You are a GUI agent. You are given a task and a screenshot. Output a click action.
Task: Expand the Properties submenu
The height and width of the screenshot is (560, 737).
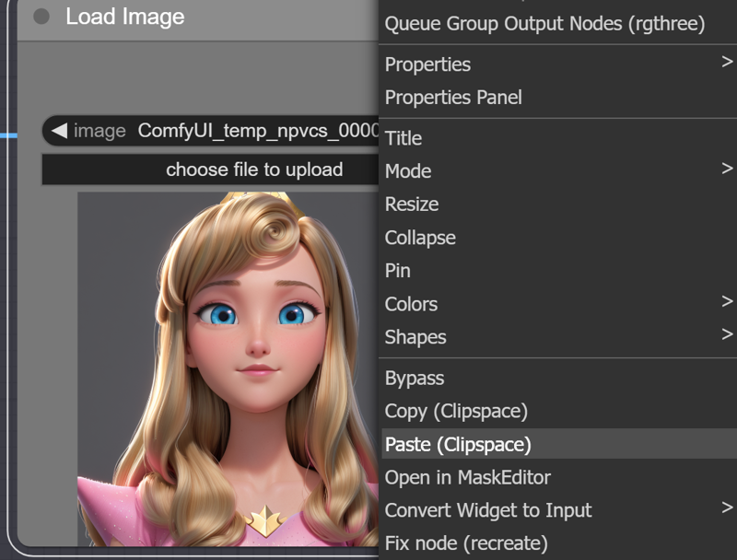[x=427, y=64]
